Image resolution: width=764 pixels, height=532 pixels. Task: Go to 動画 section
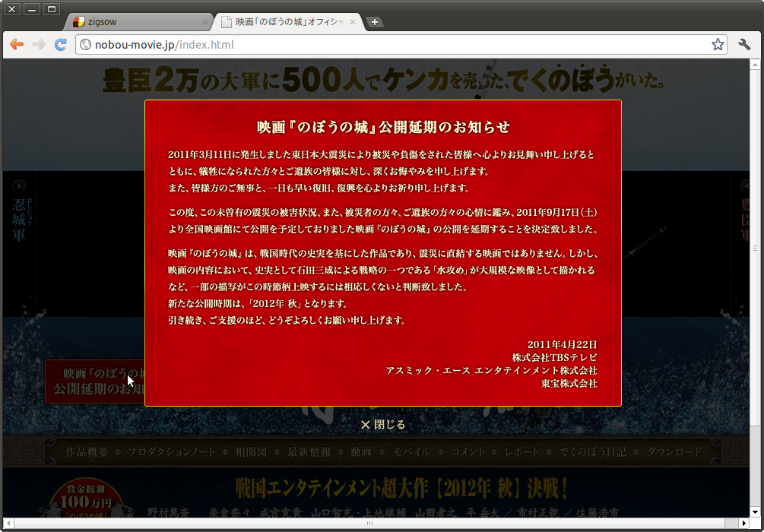coord(361,452)
